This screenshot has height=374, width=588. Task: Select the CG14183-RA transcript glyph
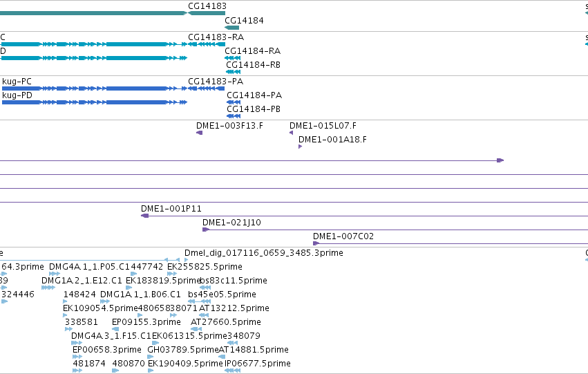207,44
